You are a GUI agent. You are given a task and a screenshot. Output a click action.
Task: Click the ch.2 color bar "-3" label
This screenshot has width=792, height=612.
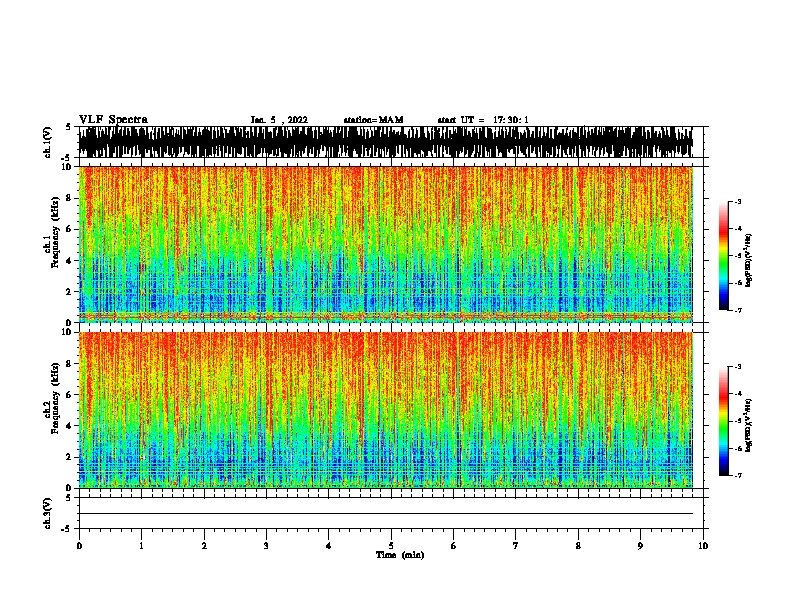pyautogui.click(x=738, y=367)
